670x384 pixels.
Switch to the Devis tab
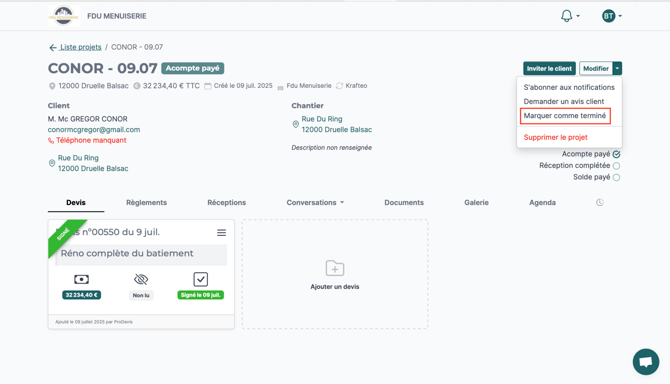tap(76, 202)
